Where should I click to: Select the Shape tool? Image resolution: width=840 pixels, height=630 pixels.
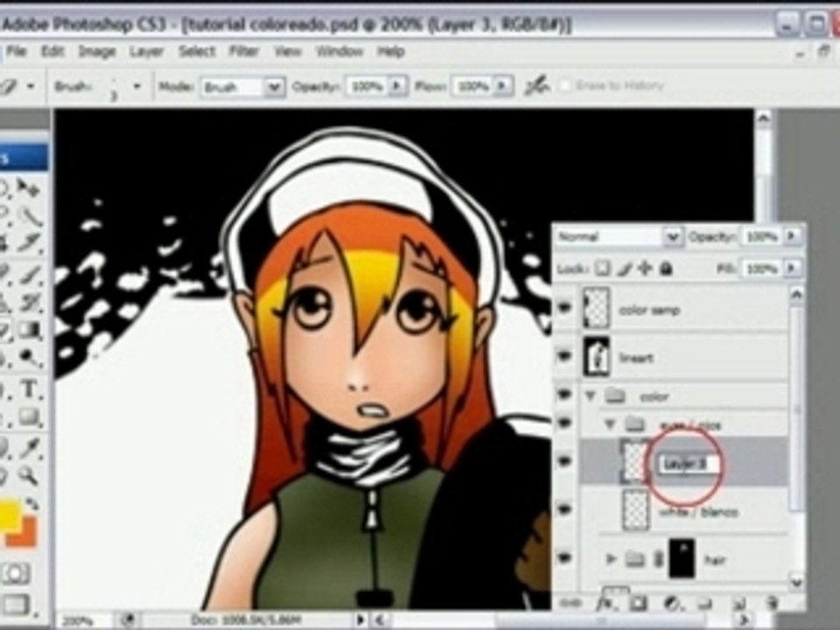(30, 416)
